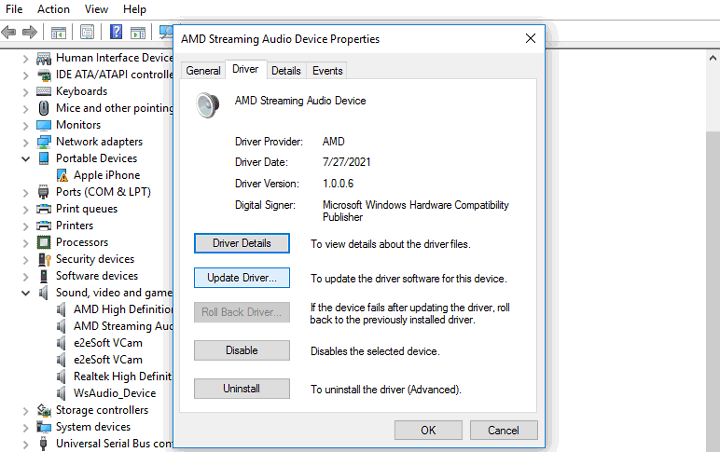Click the Processors category icon
The width and height of the screenshot is (720, 452).
44,242
